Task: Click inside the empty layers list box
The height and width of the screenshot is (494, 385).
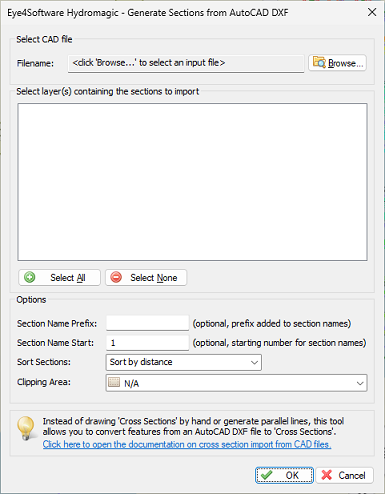Action: tap(192, 182)
